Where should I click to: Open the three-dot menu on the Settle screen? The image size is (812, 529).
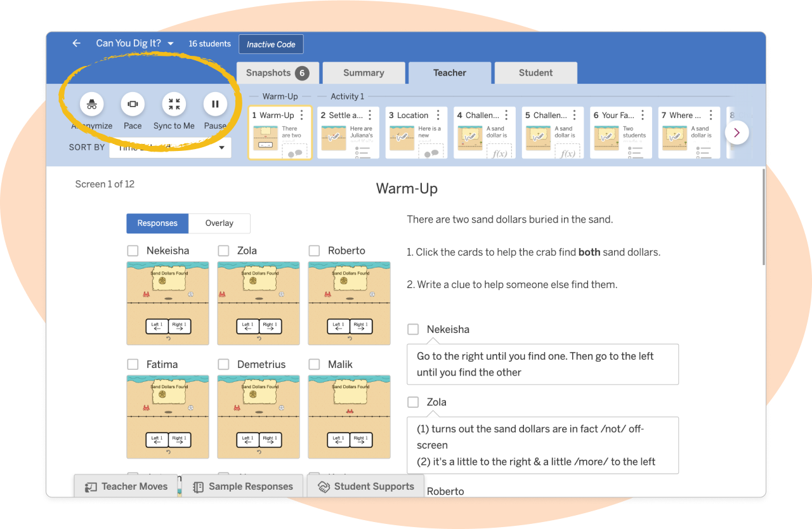pos(370,114)
